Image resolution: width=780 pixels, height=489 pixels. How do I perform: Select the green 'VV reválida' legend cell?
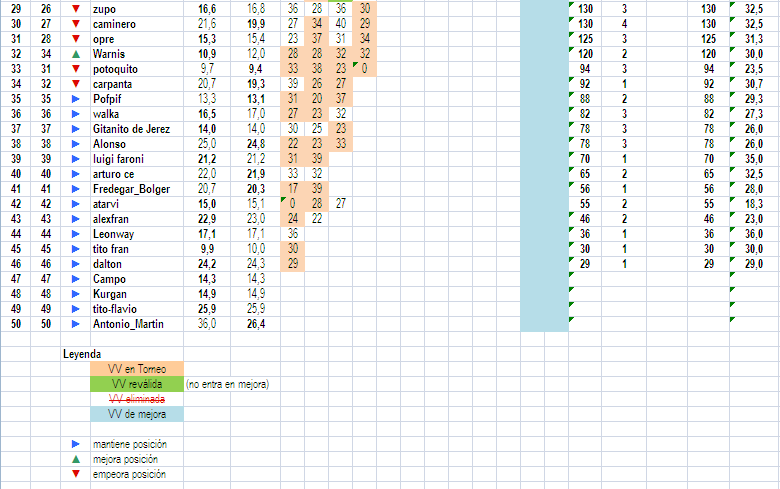[x=137, y=384]
